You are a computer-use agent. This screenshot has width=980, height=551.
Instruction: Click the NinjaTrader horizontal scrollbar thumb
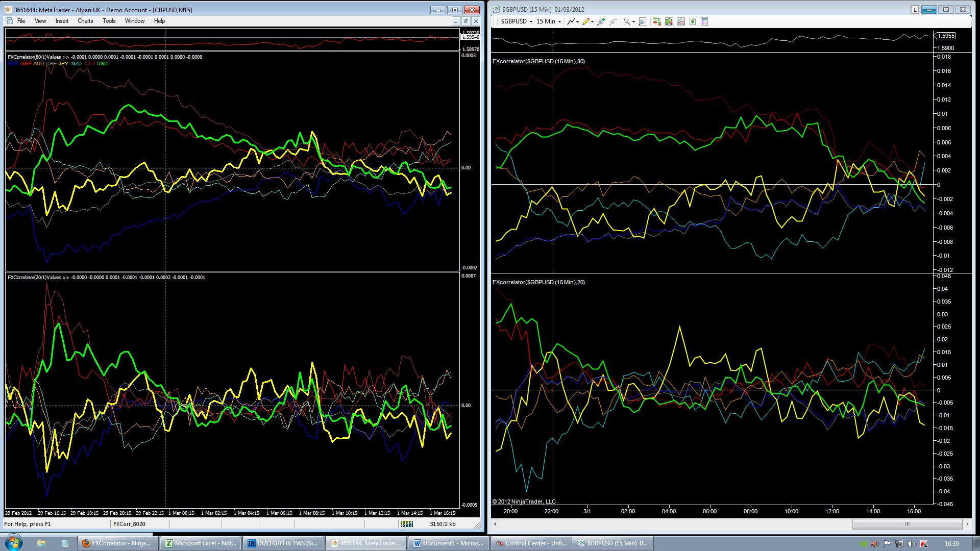[x=907, y=524]
